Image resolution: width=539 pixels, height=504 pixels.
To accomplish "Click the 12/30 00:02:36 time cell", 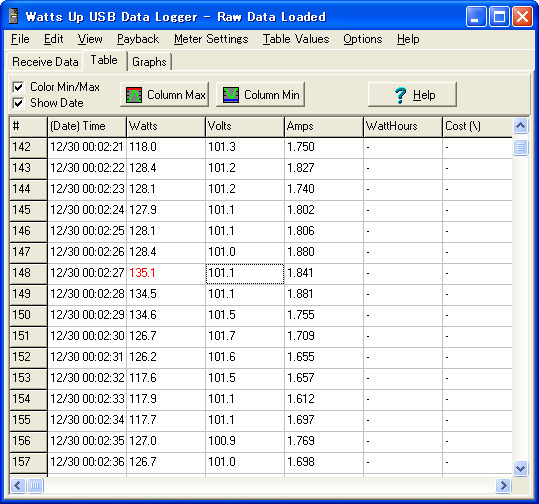I will [x=87, y=462].
